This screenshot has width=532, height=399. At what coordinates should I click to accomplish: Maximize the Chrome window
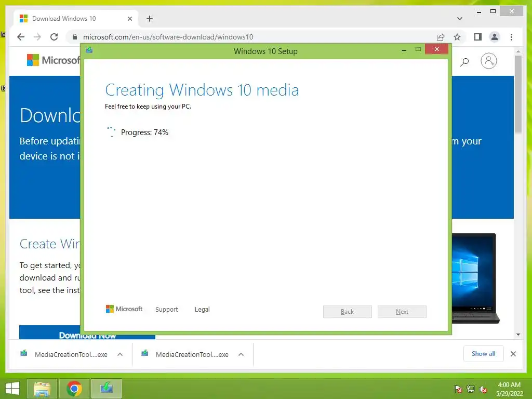pyautogui.click(x=493, y=11)
